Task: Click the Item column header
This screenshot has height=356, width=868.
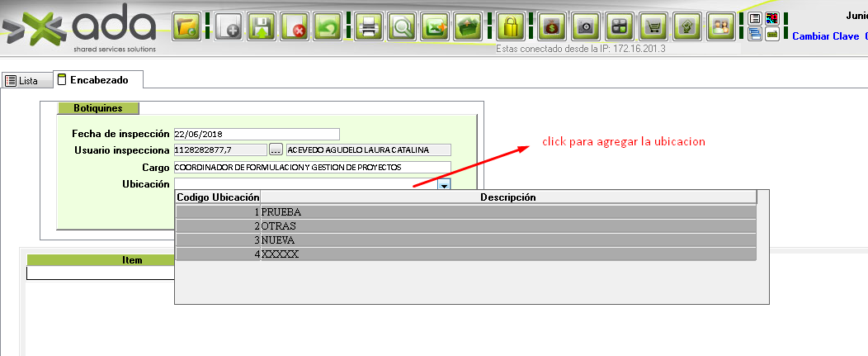Action: tap(101, 260)
